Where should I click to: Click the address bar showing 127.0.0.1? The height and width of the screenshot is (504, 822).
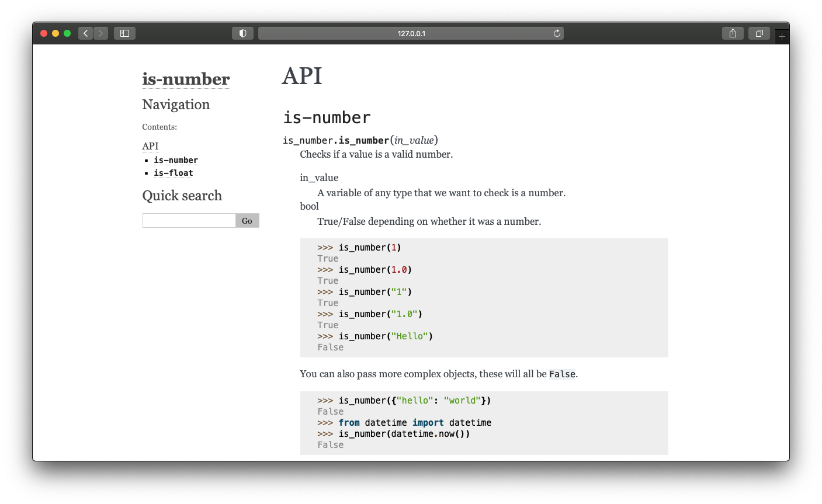click(x=411, y=33)
